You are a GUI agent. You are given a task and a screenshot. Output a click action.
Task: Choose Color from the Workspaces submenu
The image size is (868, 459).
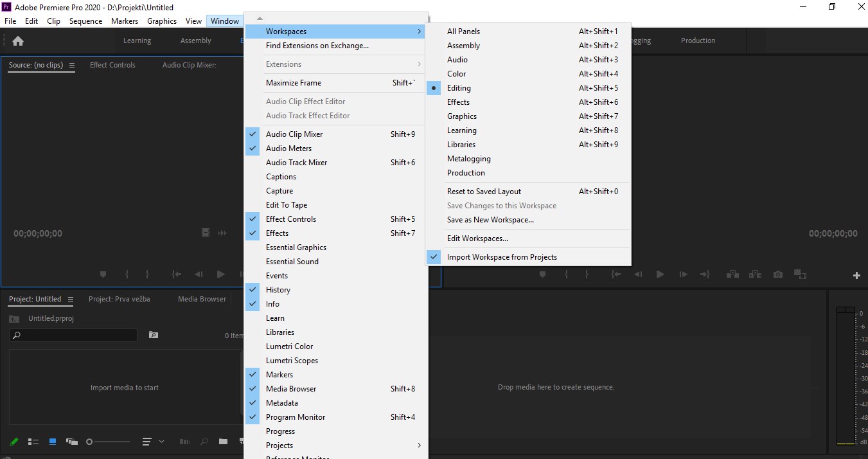point(529,74)
